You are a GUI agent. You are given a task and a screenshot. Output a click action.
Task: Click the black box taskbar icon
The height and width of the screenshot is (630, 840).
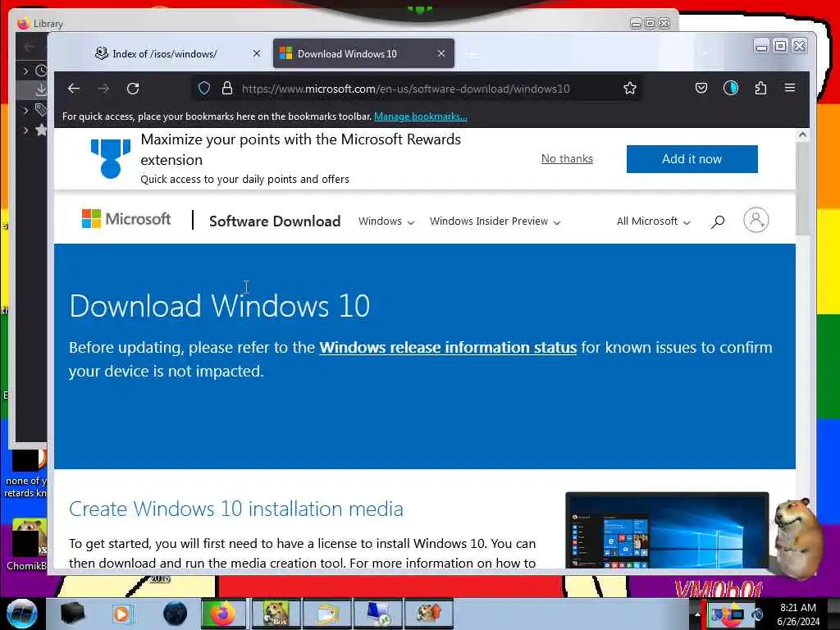coord(72,614)
